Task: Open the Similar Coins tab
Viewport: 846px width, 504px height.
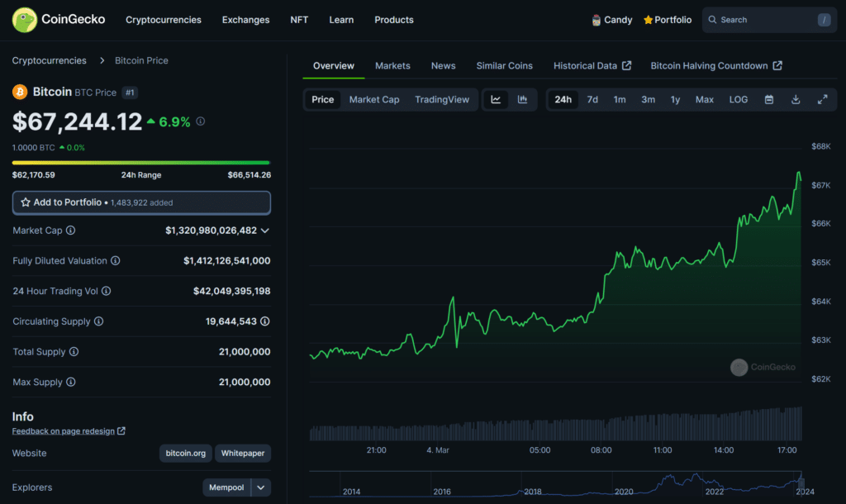Action: click(504, 66)
